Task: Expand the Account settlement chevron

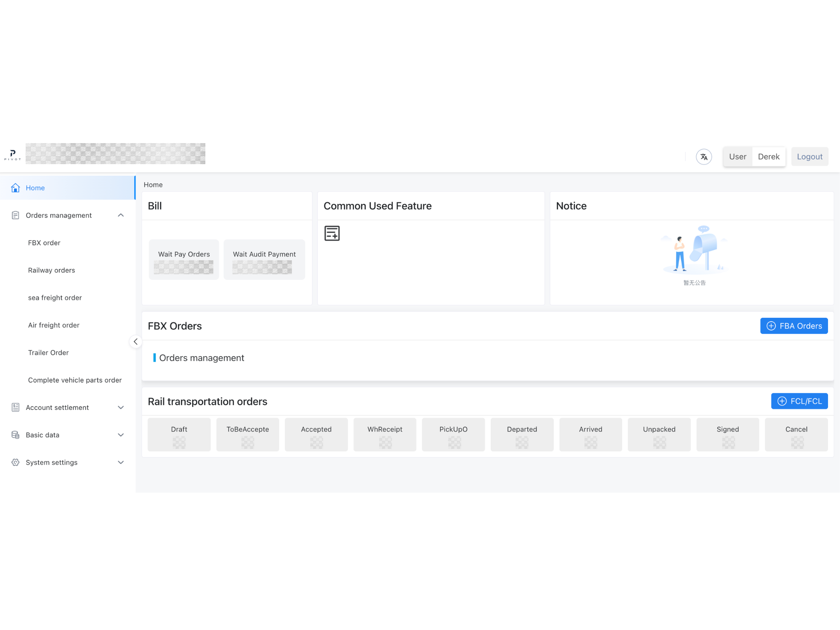Action: (121, 407)
